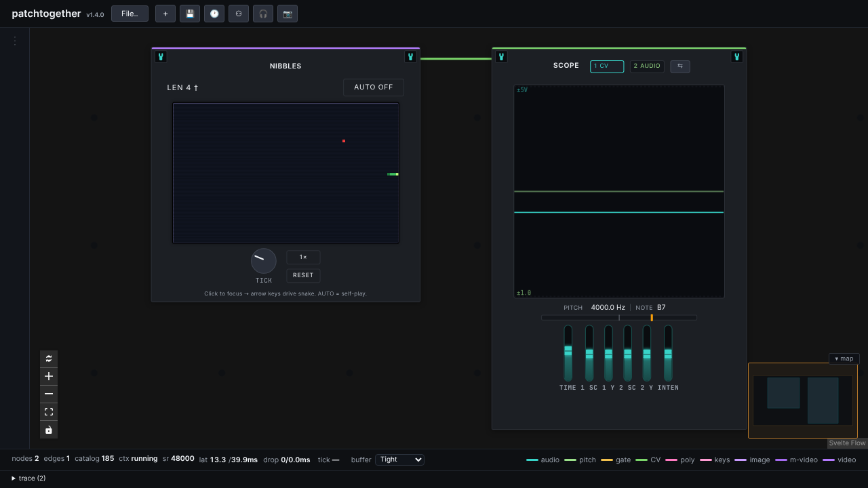Click the NOTE B7 readout

coord(650,308)
